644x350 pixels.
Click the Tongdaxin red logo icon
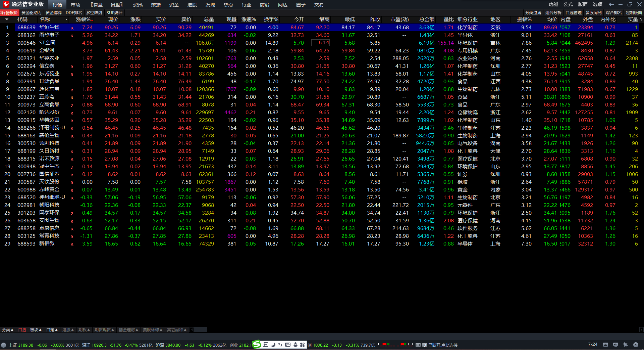pos(6,4)
